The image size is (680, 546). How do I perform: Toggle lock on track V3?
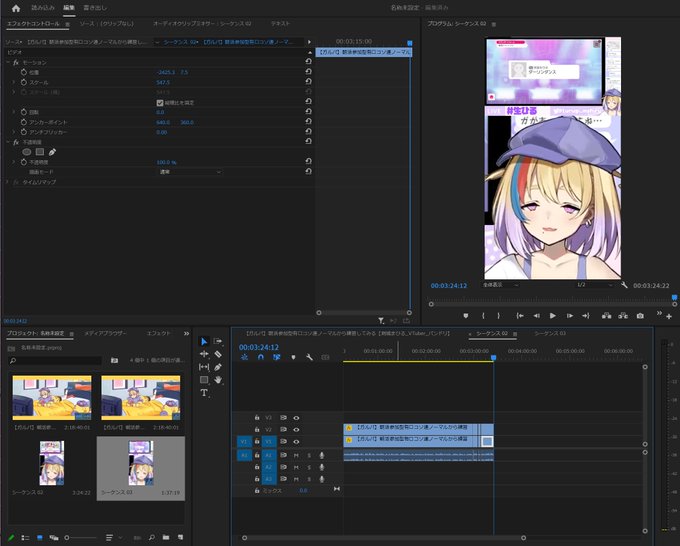[x=257, y=418]
